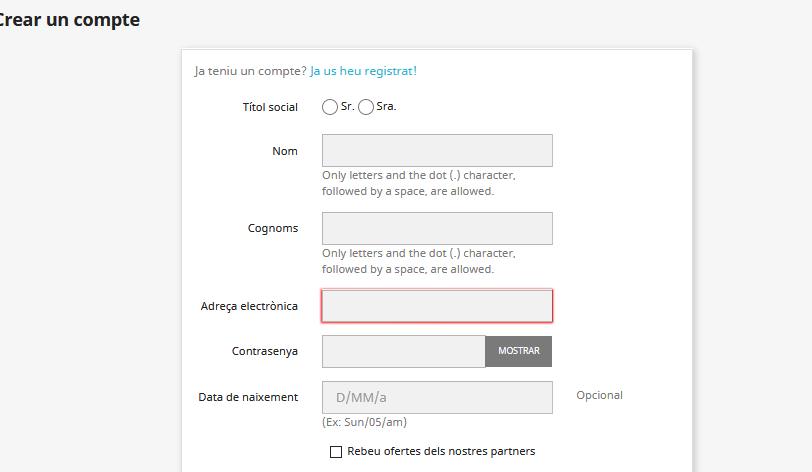Click the 'Rebeu ofertes dels nostres partners' label text
The height and width of the screenshot is (472, 812).
tap(441, 451)
